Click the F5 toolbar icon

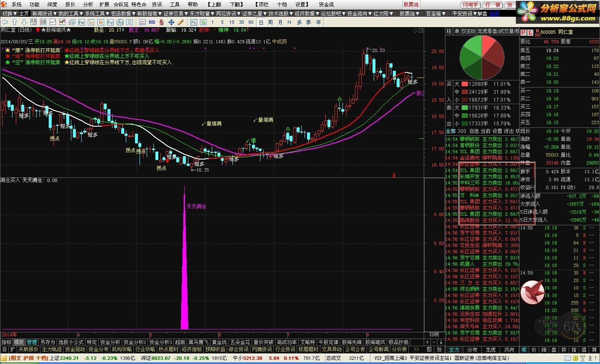(193, 22)
